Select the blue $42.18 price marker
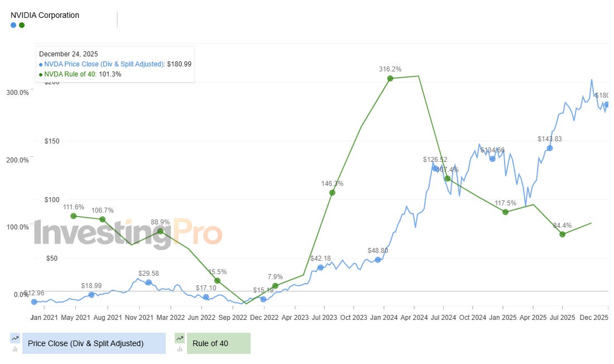 tap(320, 267)
